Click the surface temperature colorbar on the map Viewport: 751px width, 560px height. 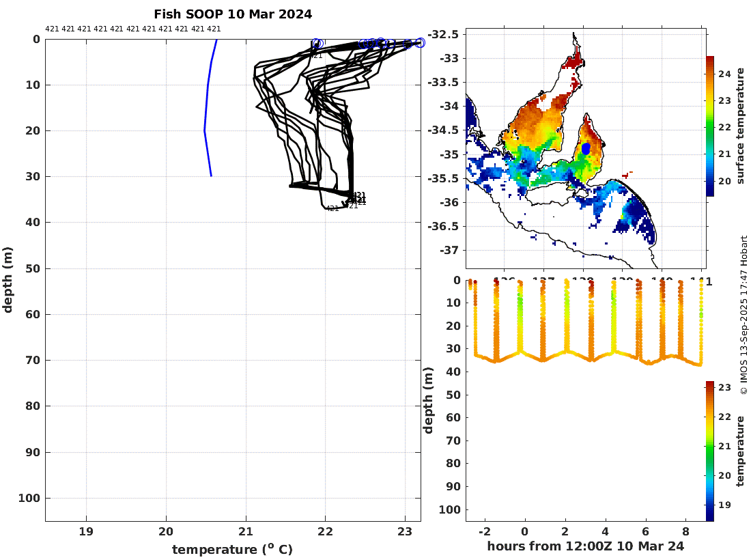pyautogui.click(x=710, y=126)
